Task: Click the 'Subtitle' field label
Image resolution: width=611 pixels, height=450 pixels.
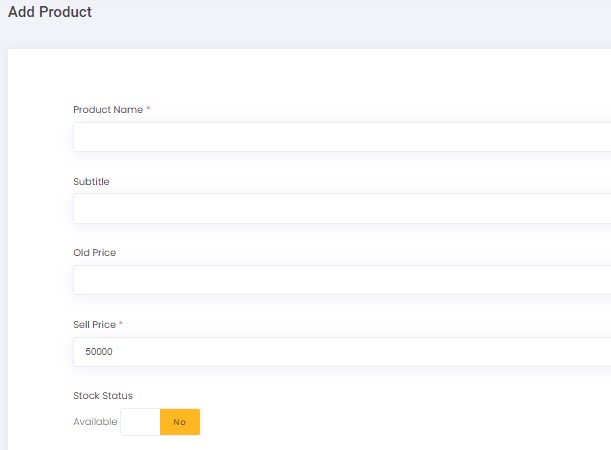Action: [x=91, y=182]
